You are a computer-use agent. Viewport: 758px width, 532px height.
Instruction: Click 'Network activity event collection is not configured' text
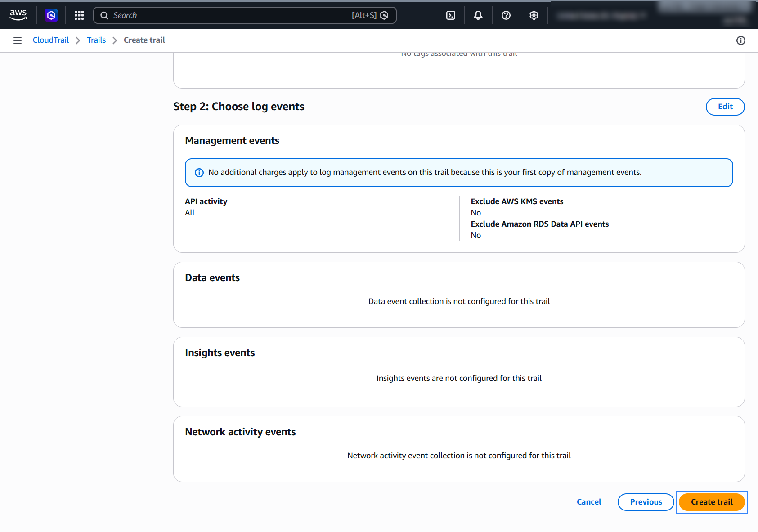tap(459, 456)
